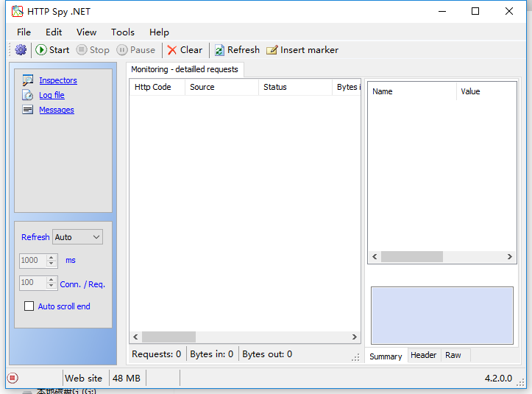Open the Tools menu
This screenshot has height=394, width=532.
coord(122,32)
